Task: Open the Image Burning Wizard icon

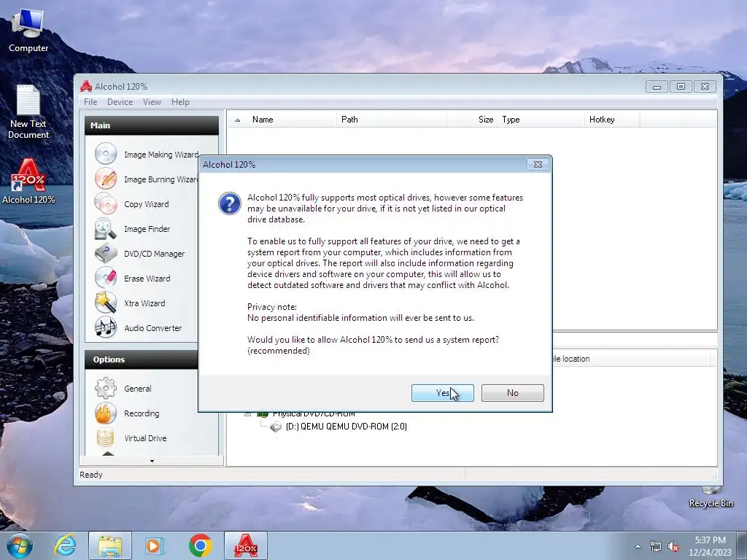Action: coord(106,179)
